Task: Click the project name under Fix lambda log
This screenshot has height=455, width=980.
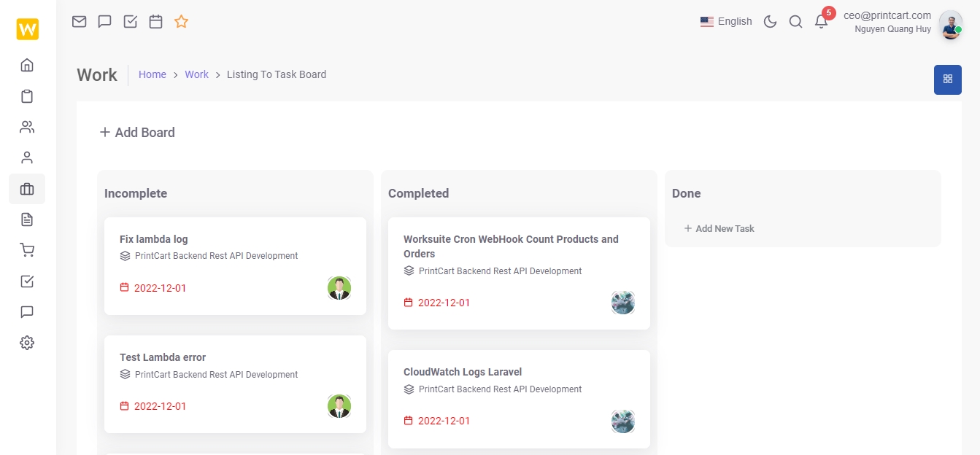Action: click(216, 256)
